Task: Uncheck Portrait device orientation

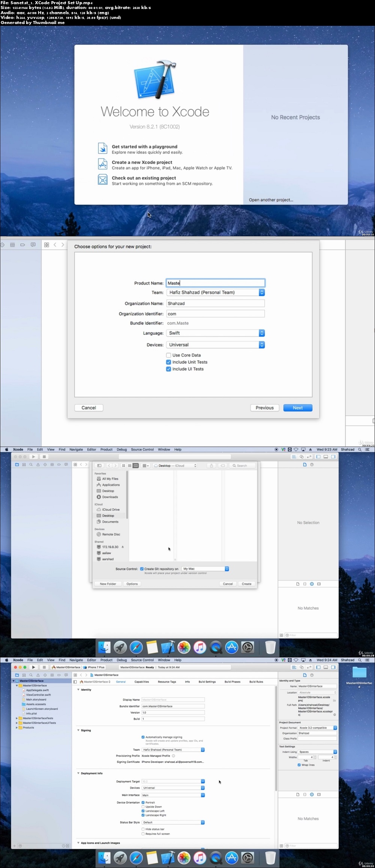Action: [143, 802]
